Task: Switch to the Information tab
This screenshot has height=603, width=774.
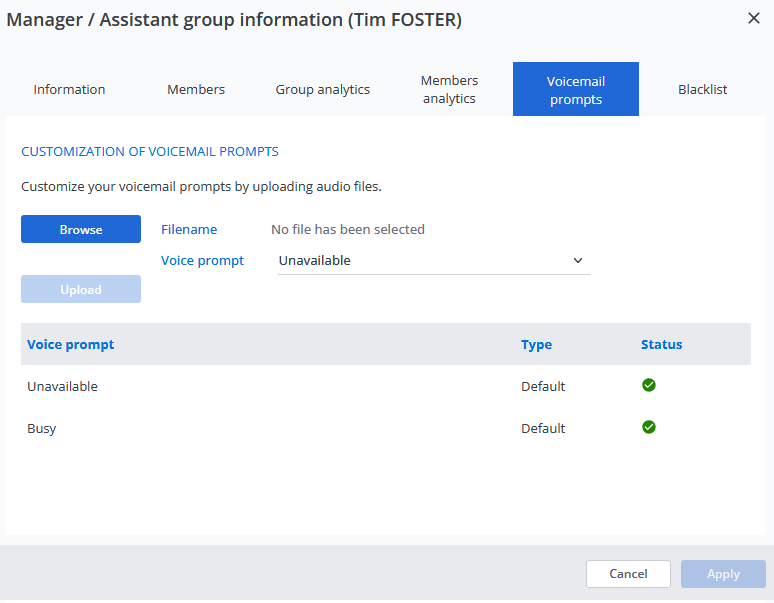Action: [69, 90]
